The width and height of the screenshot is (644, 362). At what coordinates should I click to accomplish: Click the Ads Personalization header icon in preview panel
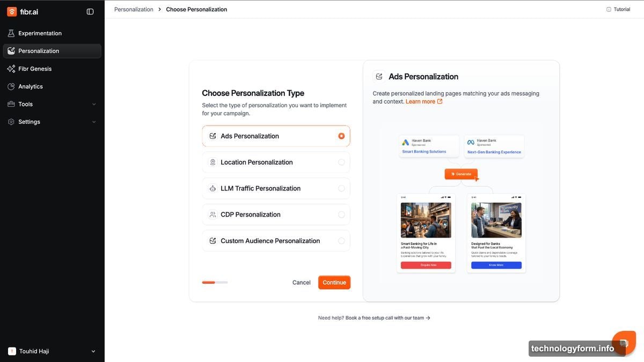pos(379,77)
